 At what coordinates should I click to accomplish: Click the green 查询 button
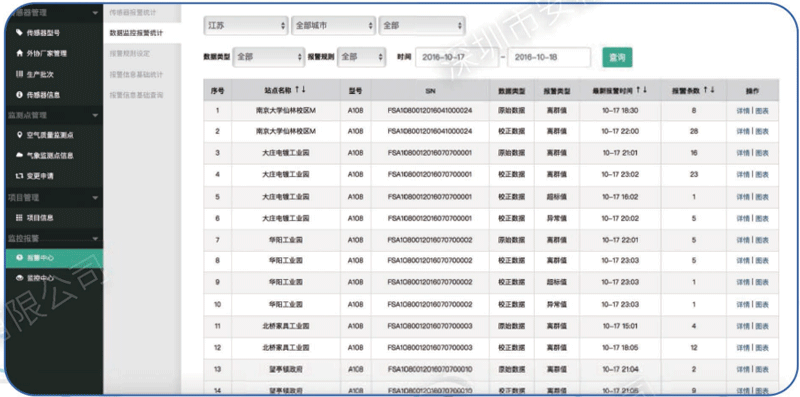pyautogui.click(x=617, y=58)
